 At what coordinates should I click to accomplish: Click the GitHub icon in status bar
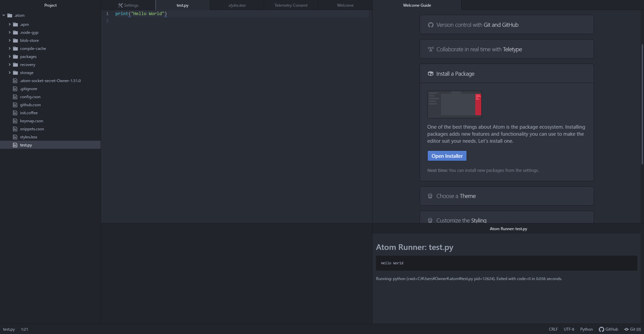[x=602, y=329]
